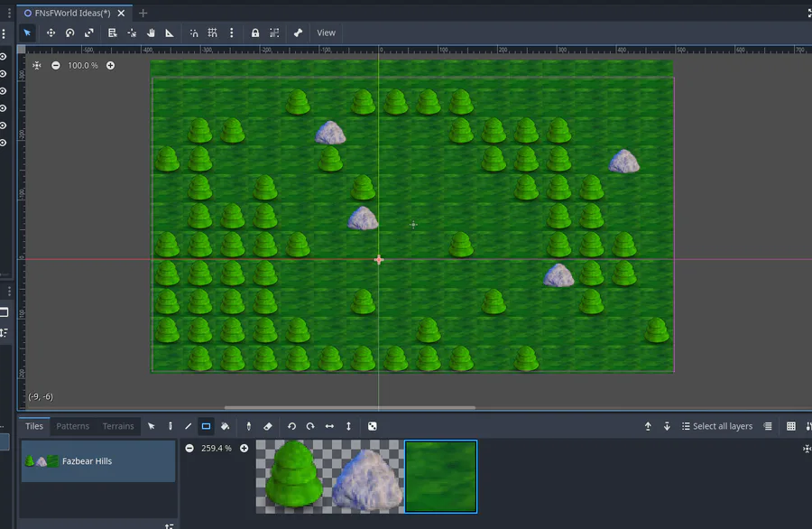This screenshot has width=812, height=529.
Task: Open snapping options three-dot menu
Action: pyautogui.click(x=232, y=32)
